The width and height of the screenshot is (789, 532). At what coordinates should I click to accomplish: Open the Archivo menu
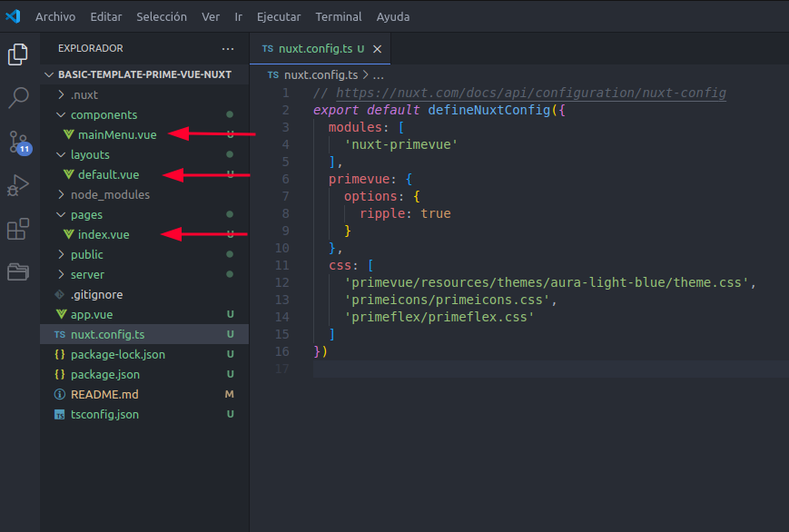pos(55,16)
